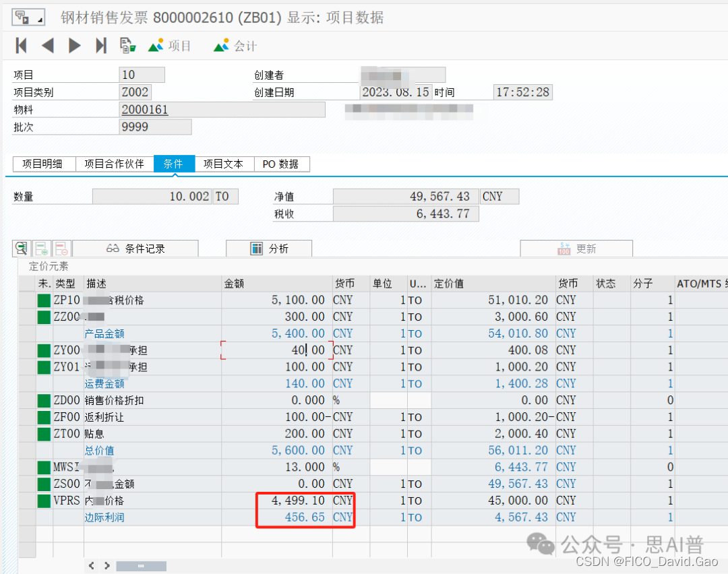
Task: Click green status square for ZP10 row
Action: [x=44, y=300]
